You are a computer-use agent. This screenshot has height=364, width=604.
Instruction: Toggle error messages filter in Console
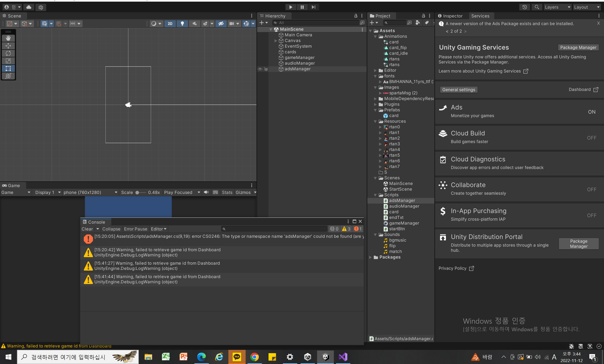(x=358, y=229)
